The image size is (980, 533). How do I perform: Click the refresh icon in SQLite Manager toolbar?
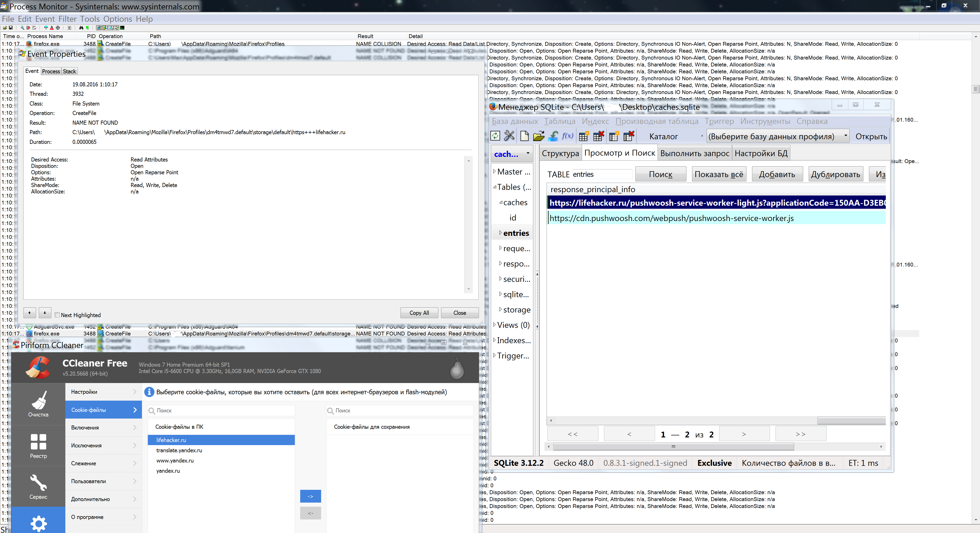coord(495,136)
